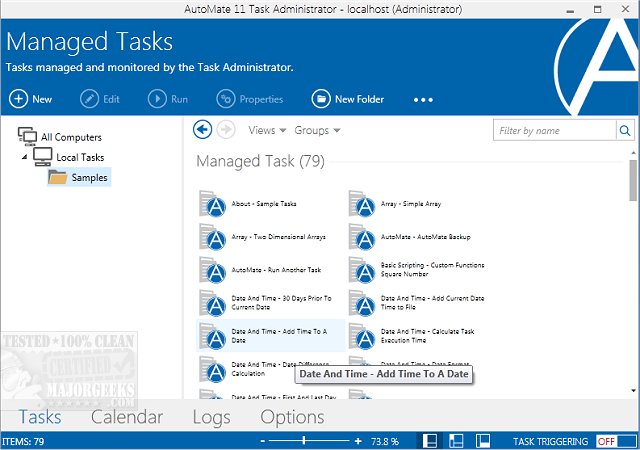Increase zoom with the plus button
Viewport: 640px width, 450px height.
(358, 441)
